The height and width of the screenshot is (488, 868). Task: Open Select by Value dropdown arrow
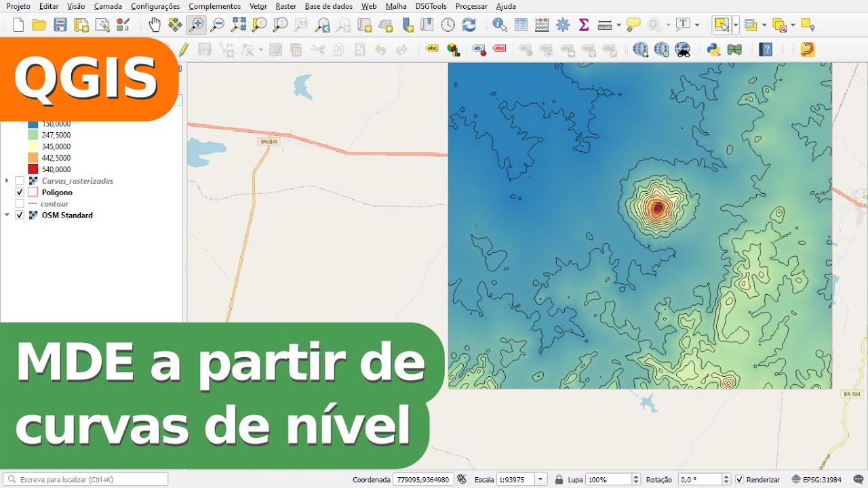tap(764, 26)
